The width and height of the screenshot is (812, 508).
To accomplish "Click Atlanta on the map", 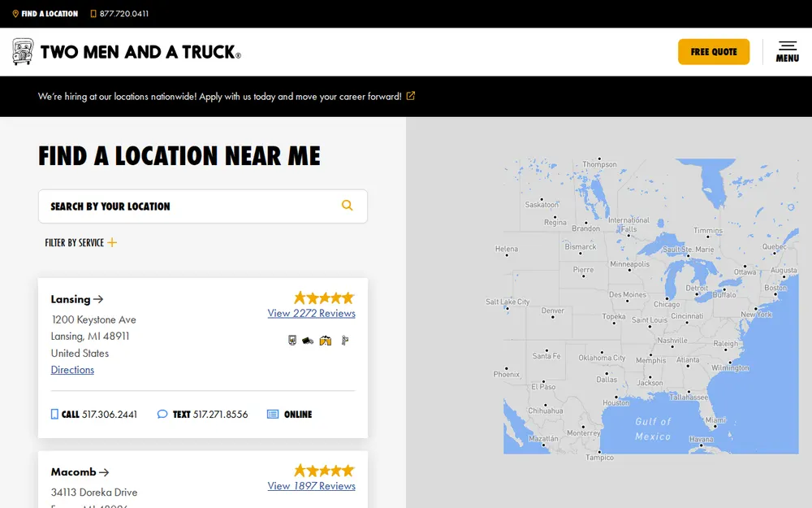I will [x=688, y=360].
